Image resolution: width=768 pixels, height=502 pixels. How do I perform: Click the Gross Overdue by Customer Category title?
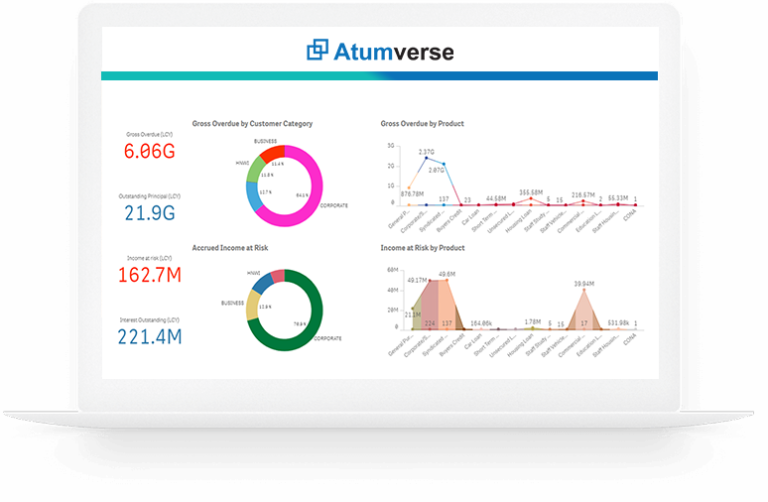click(x=252, y=124)
